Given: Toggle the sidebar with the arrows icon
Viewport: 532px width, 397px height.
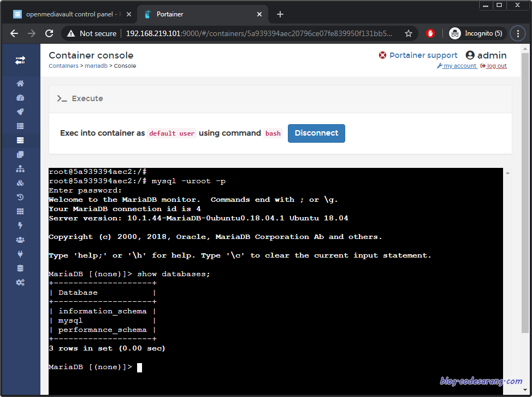Looking at the screenshot, I should [20, 61].
